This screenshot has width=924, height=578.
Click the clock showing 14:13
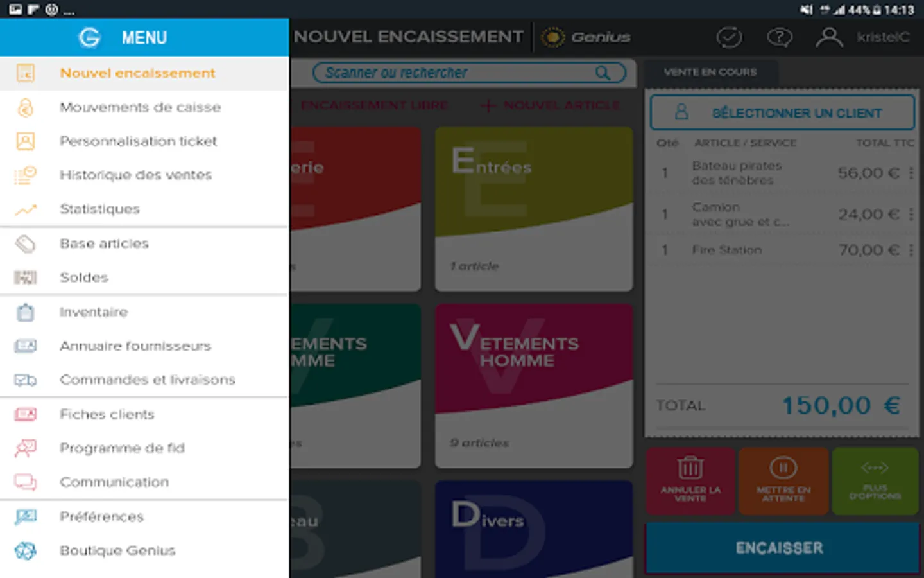pos(898,10)
